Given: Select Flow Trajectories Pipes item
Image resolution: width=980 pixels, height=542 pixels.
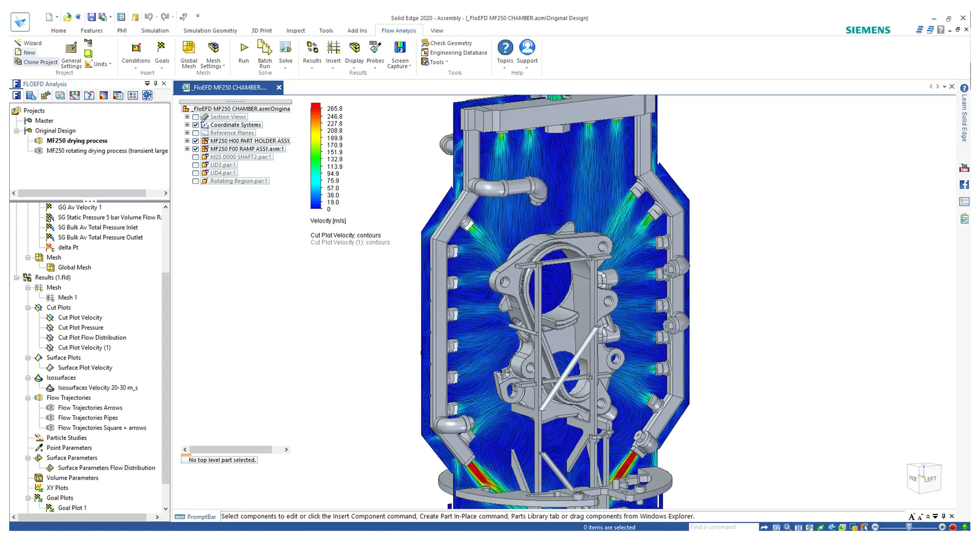Looking at the screenshot, I should pos(88,418).
